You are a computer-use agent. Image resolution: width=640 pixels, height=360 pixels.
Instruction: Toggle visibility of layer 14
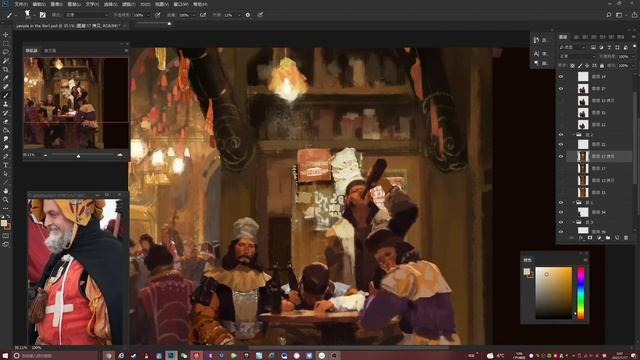point(561,76)
